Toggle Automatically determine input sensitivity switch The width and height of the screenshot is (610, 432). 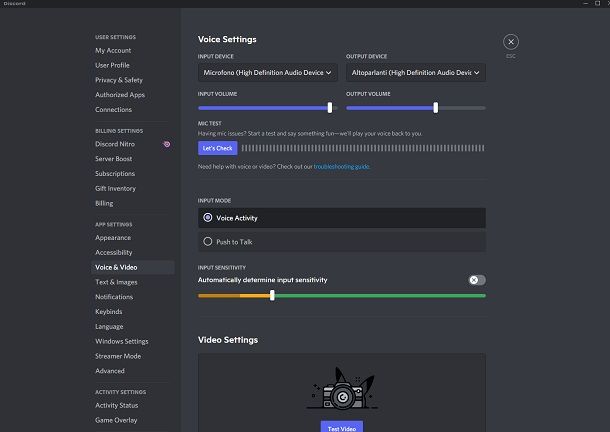477,280
